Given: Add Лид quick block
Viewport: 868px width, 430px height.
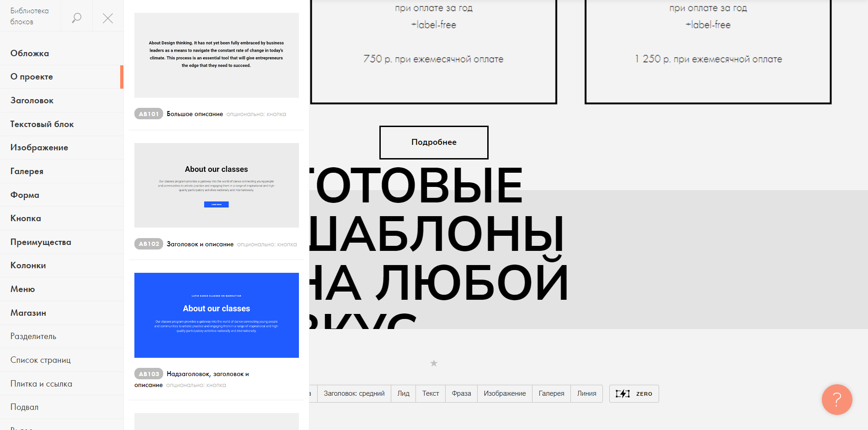Looking at the screenshot, I should 404,393.
